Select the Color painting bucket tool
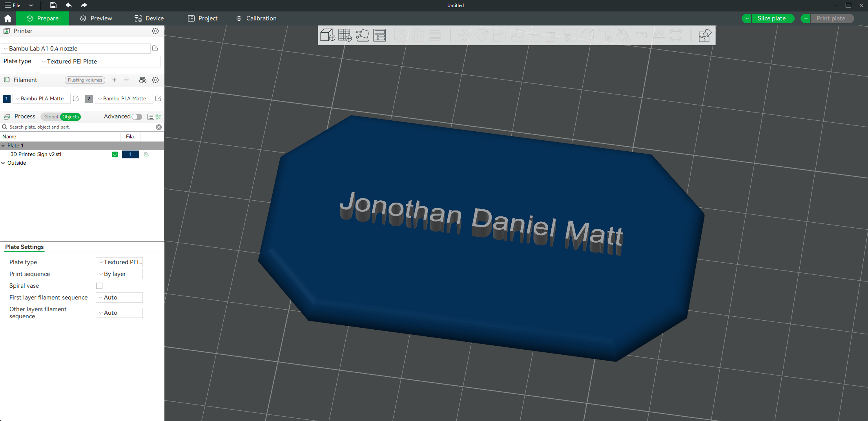 point(623,36)
